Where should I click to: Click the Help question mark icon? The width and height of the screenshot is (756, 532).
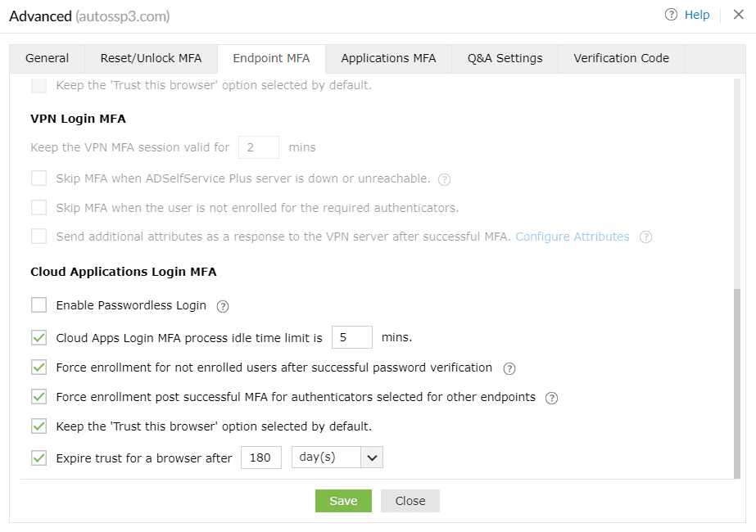tap(672, 15)
